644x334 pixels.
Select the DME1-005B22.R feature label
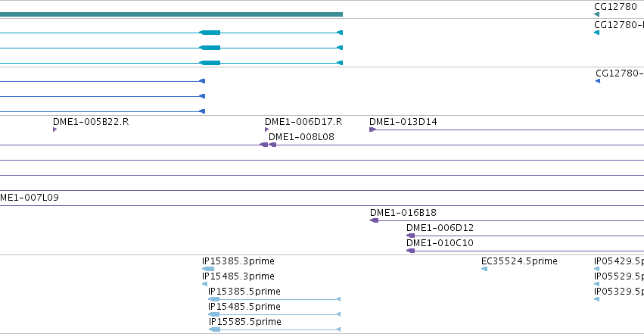click(x=91, y=122)
